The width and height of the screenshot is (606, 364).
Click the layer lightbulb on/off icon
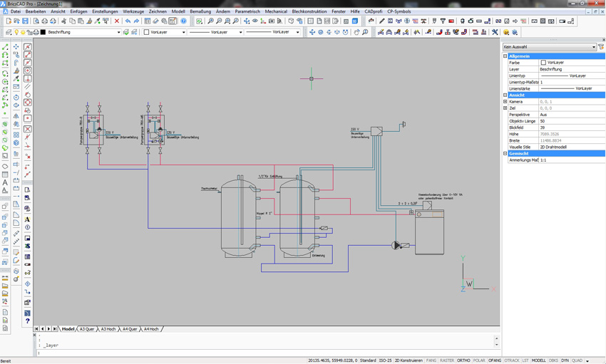(x=16, y=32)
